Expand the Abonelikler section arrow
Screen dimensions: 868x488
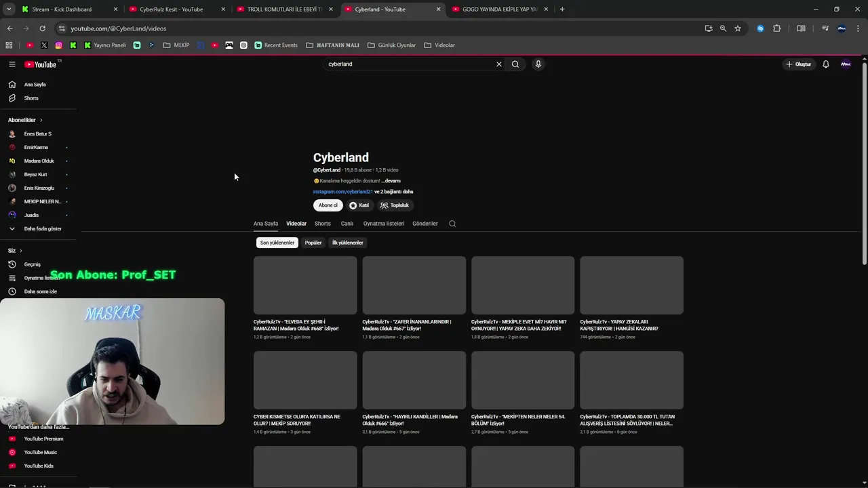pyautogui.click(x=41, y=120)
